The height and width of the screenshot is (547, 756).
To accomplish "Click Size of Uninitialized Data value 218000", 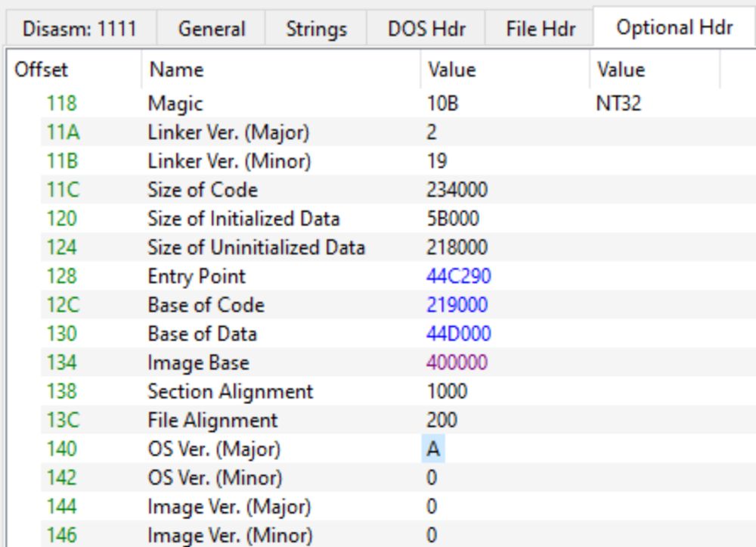I will [x=457, y=247].
